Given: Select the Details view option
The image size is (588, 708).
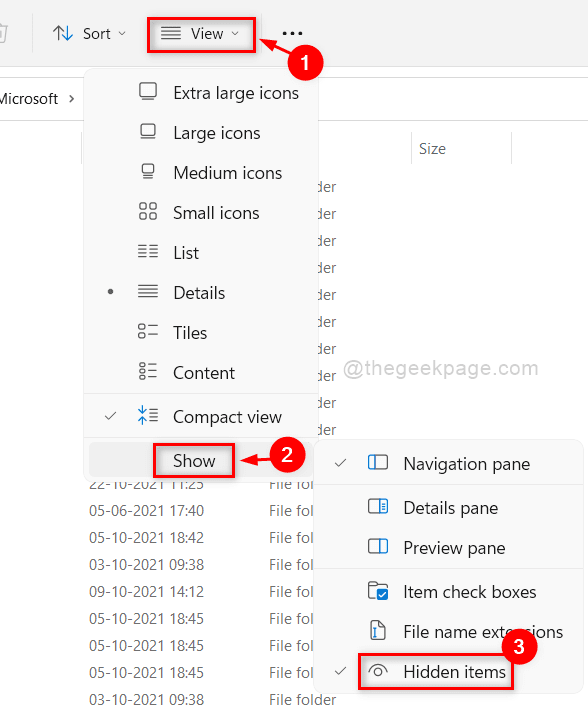Looking at the screenshot, I should [x=201, y=293].
